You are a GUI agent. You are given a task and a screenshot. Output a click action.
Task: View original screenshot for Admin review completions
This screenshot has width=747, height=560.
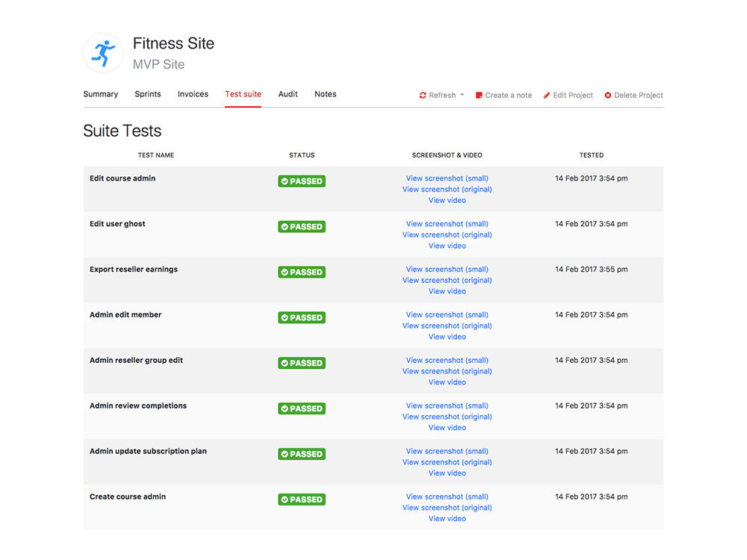(447, 417)
